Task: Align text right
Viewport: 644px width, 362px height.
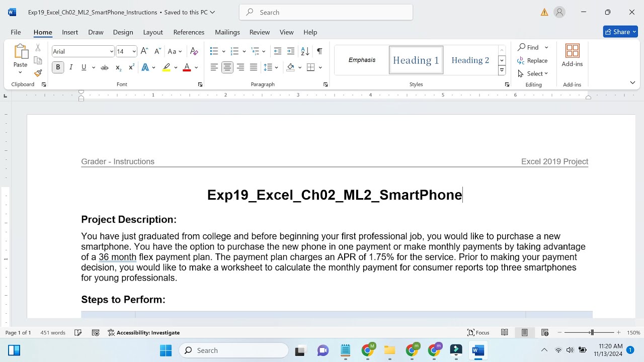Action: tap(240, 67)
